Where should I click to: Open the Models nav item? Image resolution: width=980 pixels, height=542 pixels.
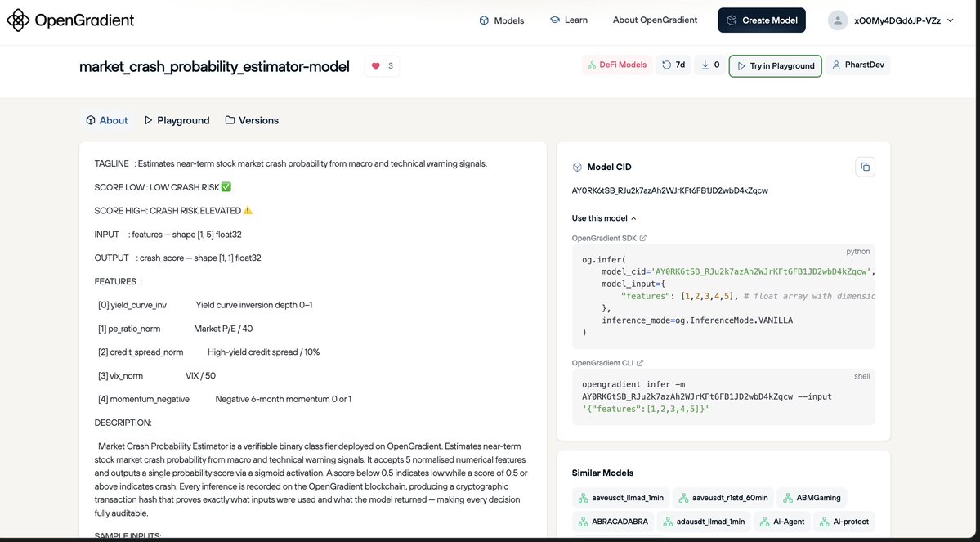(x=501, y=20)
